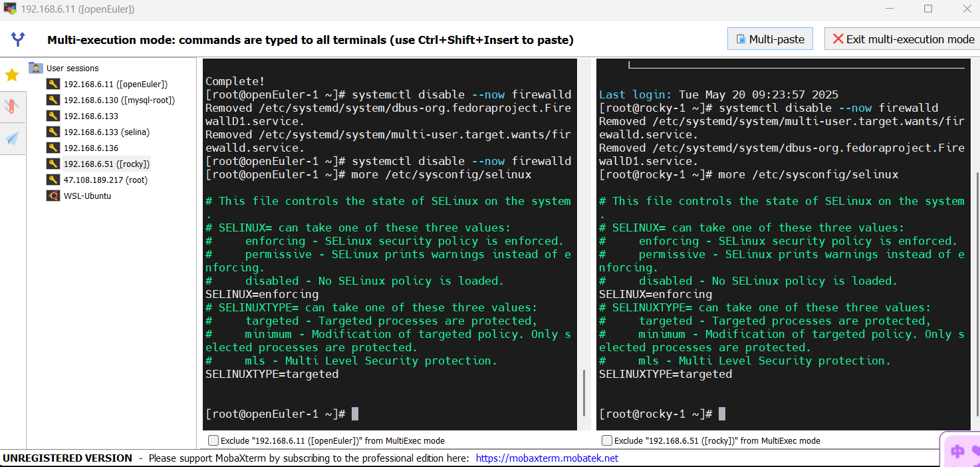
Task: Select the plain 192.168.6.133 session without selina
Action: coord(91,116)
